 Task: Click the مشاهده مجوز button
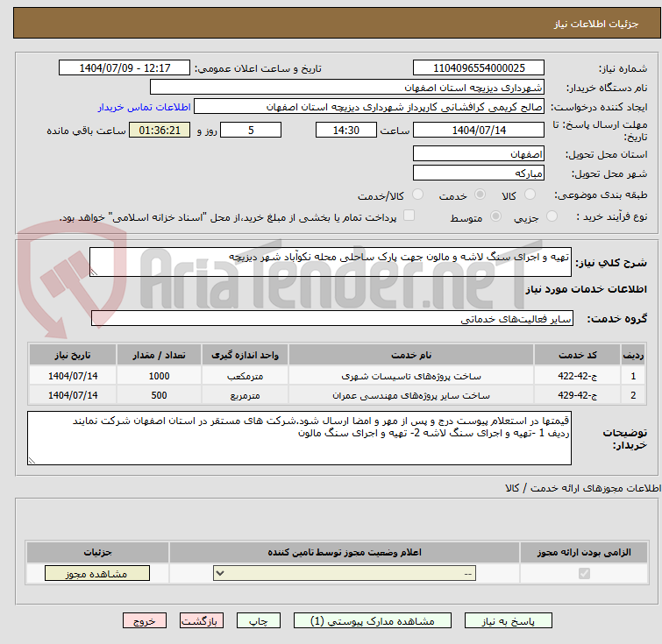pyautogui.click(x=97, y=574)
